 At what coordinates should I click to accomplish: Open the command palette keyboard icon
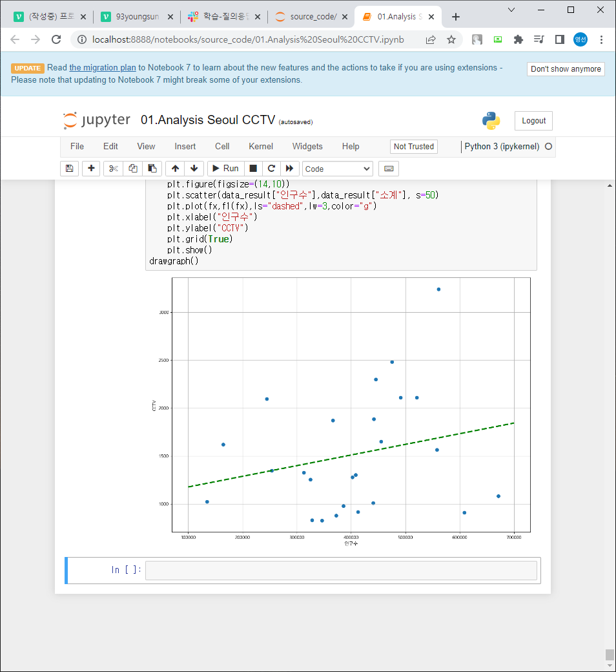pyautogui.click(x=389, y=169)
